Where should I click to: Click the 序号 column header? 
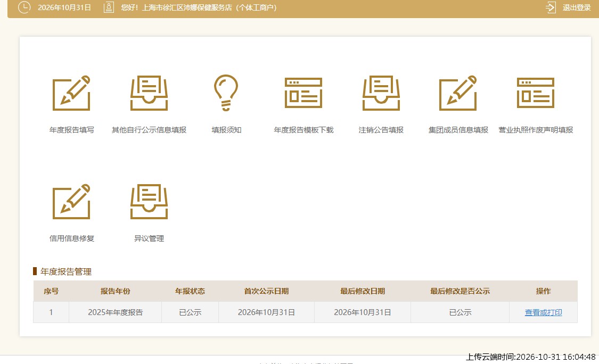click(x=51, y=291)
